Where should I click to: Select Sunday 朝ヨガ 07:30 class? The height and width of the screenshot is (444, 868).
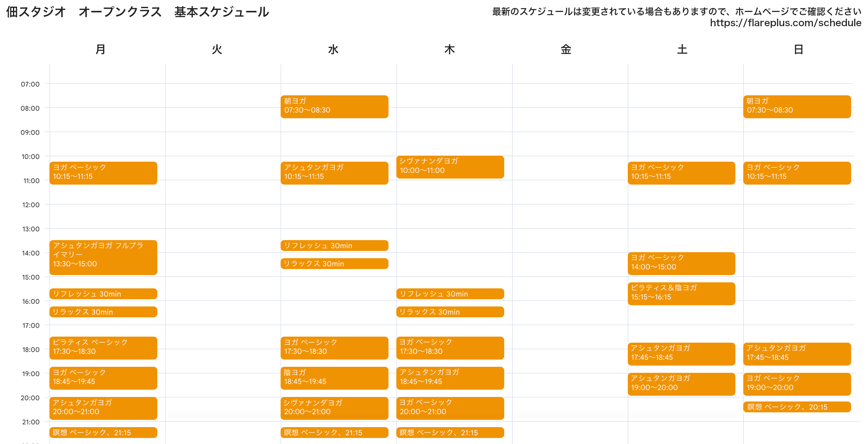pos(797,106)
